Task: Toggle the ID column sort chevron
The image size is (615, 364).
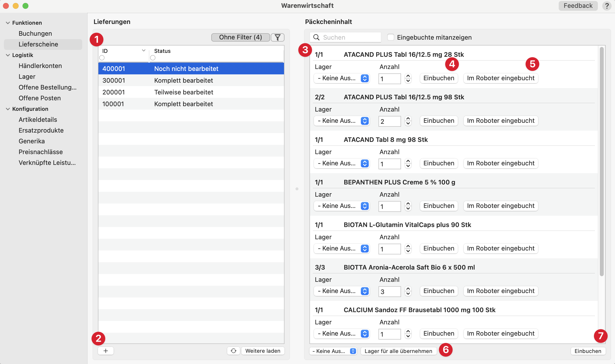Action: [x=143, y=51]
